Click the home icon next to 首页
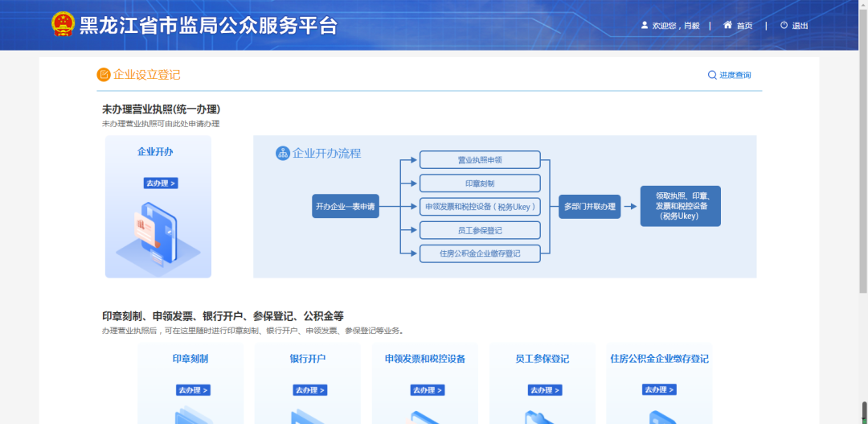The image size is (868, 424). pyautogui.click(x=727, y=25)
